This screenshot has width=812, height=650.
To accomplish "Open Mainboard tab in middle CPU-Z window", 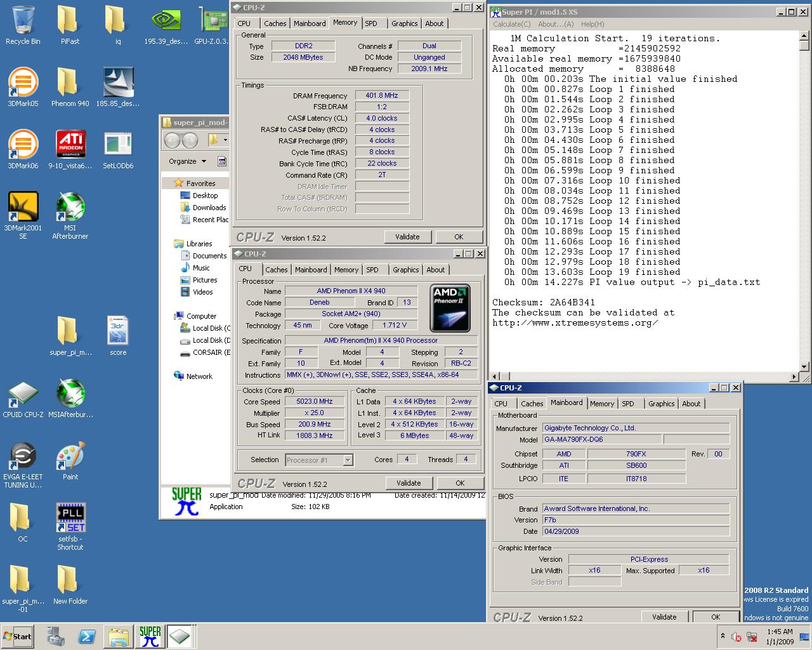I will pos(311,270).
